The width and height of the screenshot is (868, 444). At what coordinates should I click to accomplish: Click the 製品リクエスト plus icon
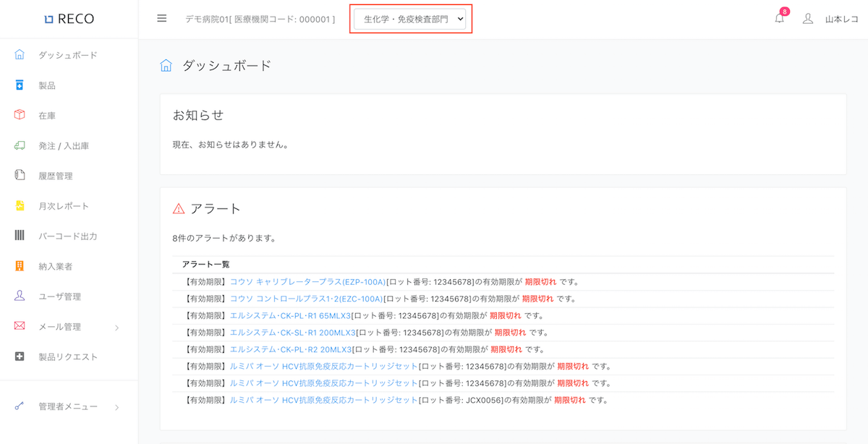coord(20,357)
